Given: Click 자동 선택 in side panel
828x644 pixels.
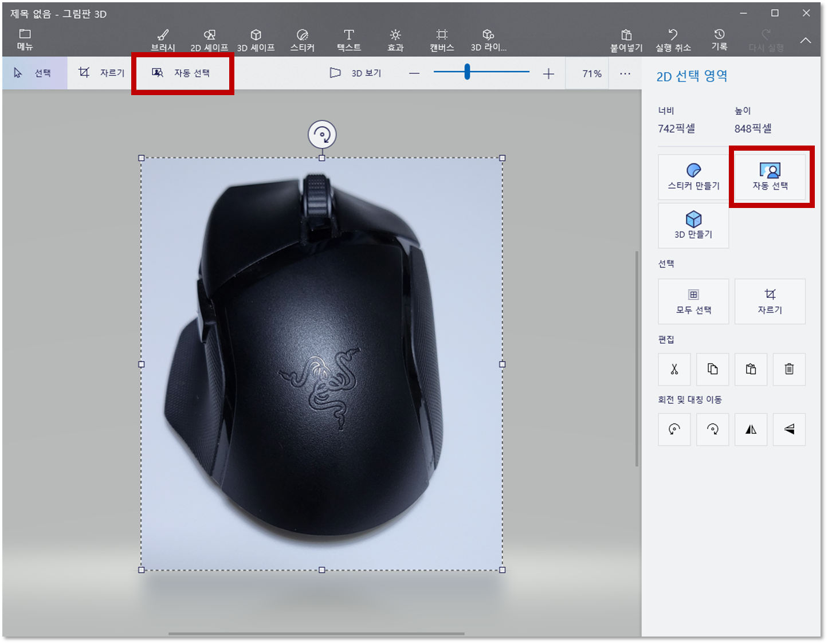Looking at the screenshot, I should (770, 177).
